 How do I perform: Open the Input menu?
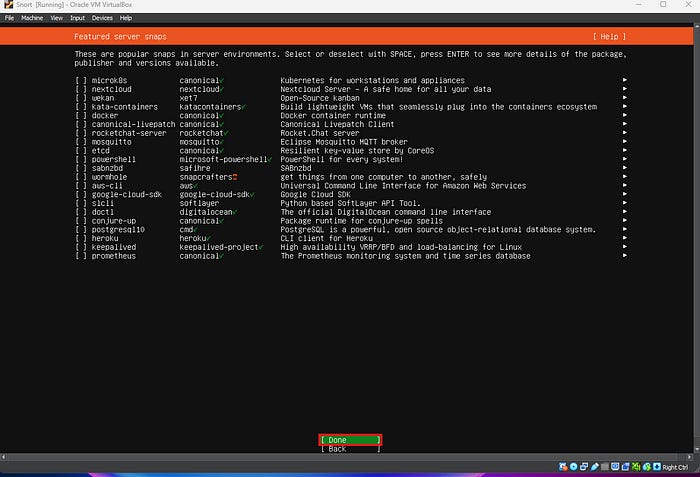tap(77, 18)
